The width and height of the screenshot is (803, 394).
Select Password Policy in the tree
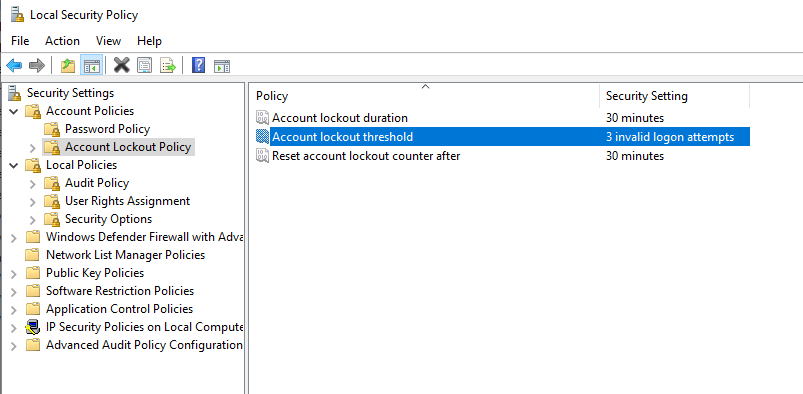point(108,129)
